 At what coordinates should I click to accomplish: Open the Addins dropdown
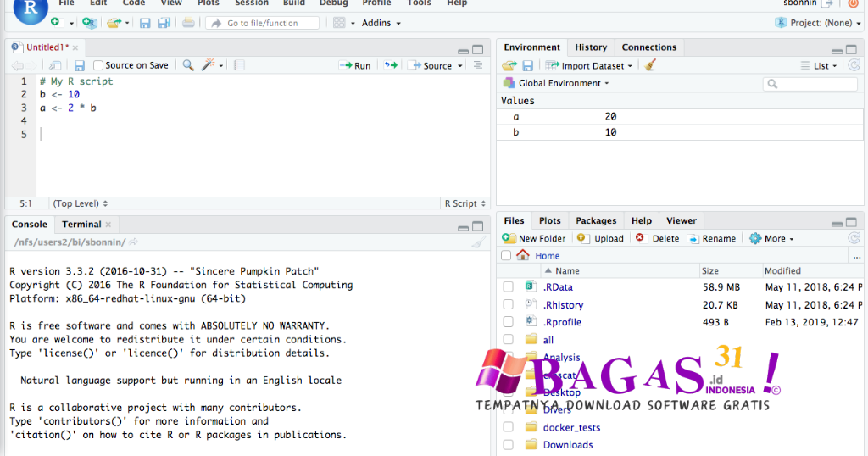click(381, 23)
